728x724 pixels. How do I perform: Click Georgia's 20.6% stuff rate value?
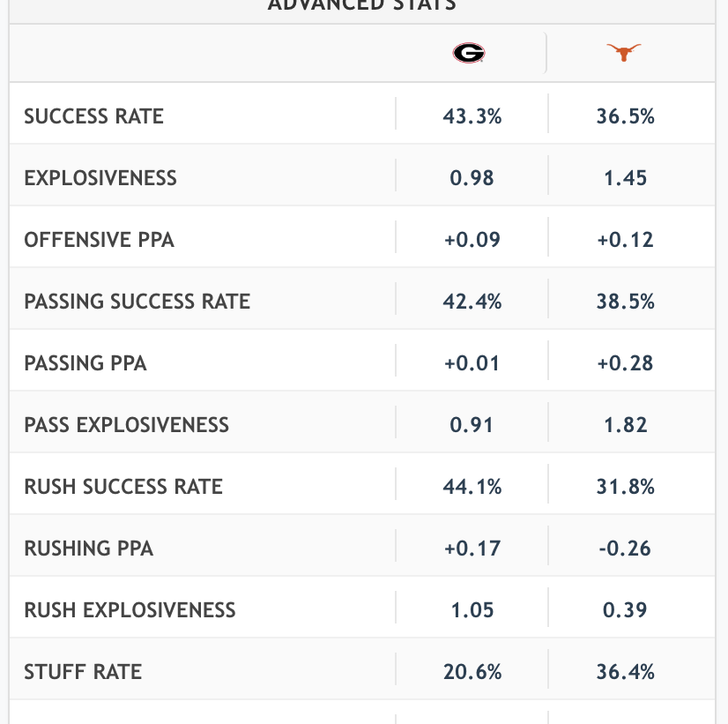point(472,672)
